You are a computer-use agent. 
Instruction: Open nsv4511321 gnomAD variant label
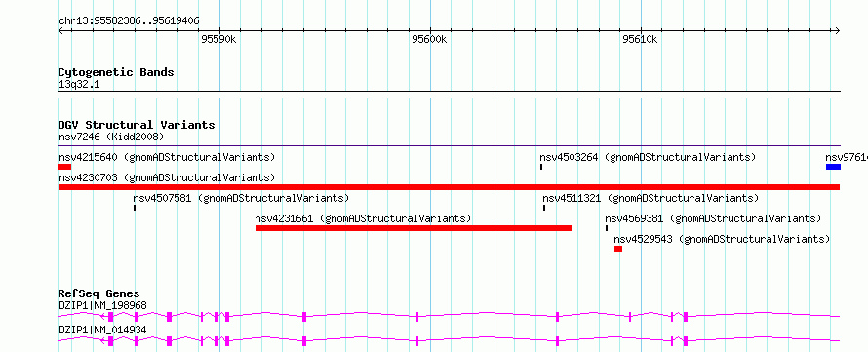click(651, 198)
